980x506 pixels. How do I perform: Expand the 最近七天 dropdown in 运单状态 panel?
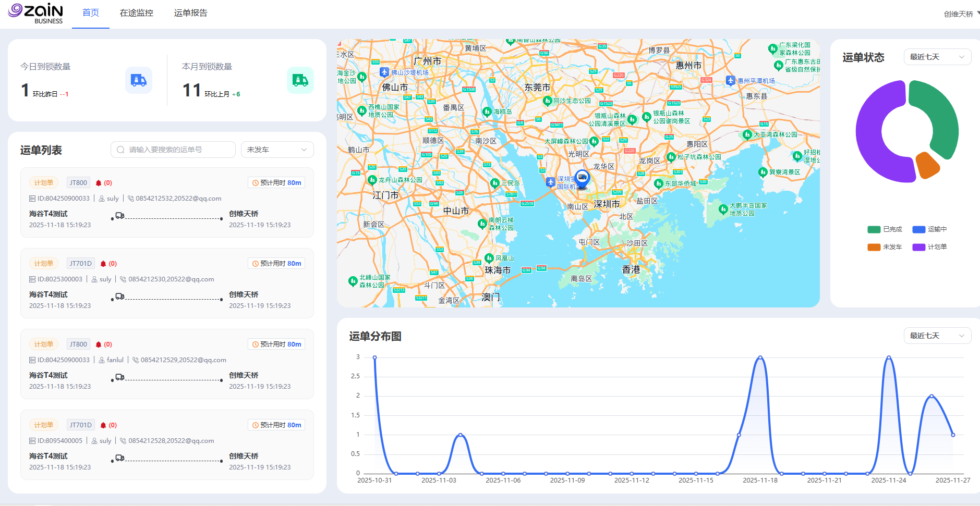[x=937, y=57]
